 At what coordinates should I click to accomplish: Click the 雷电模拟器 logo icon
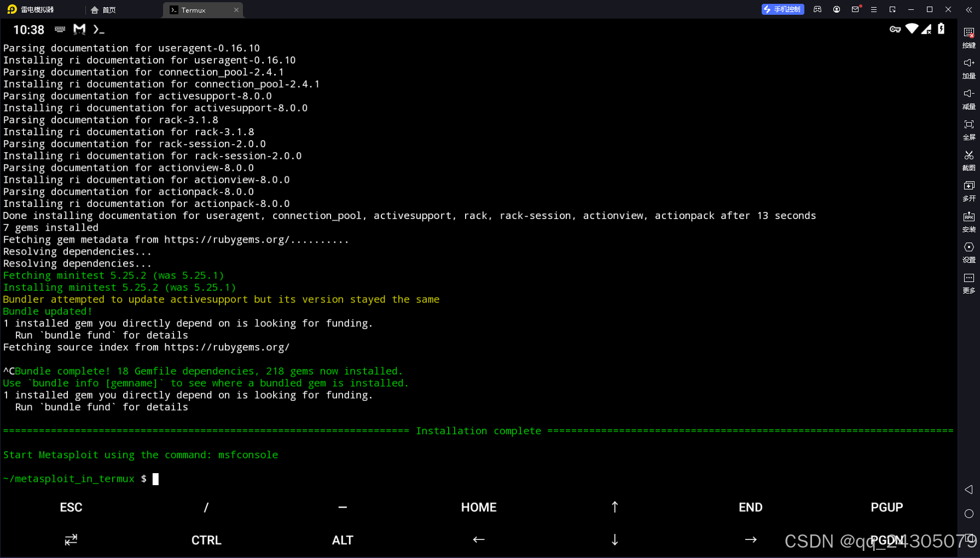[x=12, y=9]
